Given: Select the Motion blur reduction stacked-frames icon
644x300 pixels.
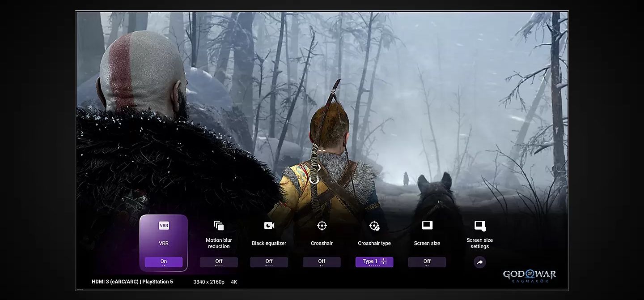Looking at the screenshot, I should [x=218, y=225].
